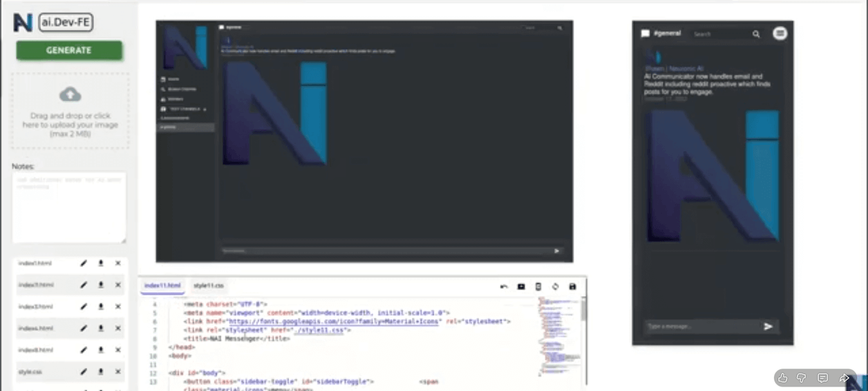The image size is (868, 391).
Task: Open the style11.css editor tab
Action: pos(209,286)
